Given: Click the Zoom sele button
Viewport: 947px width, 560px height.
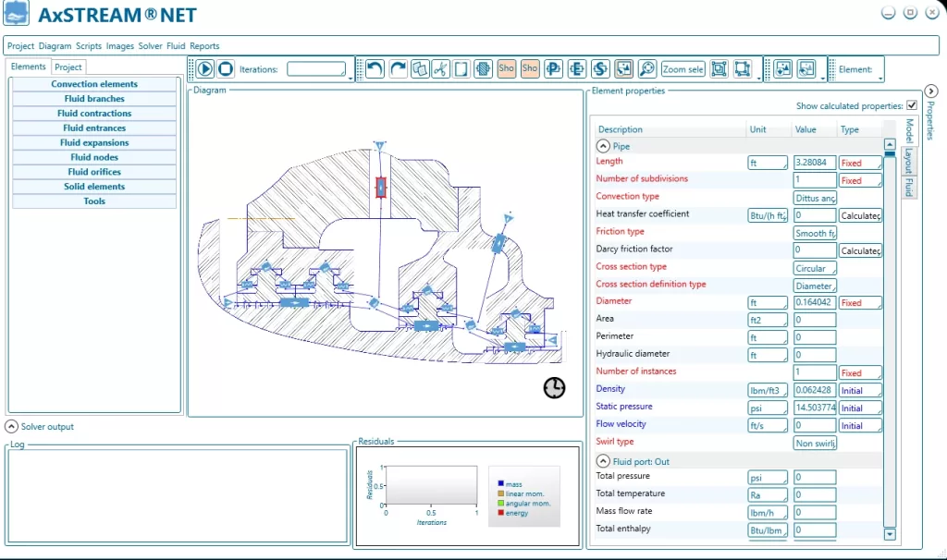Looking at the screenshot, I should point(683,69).
